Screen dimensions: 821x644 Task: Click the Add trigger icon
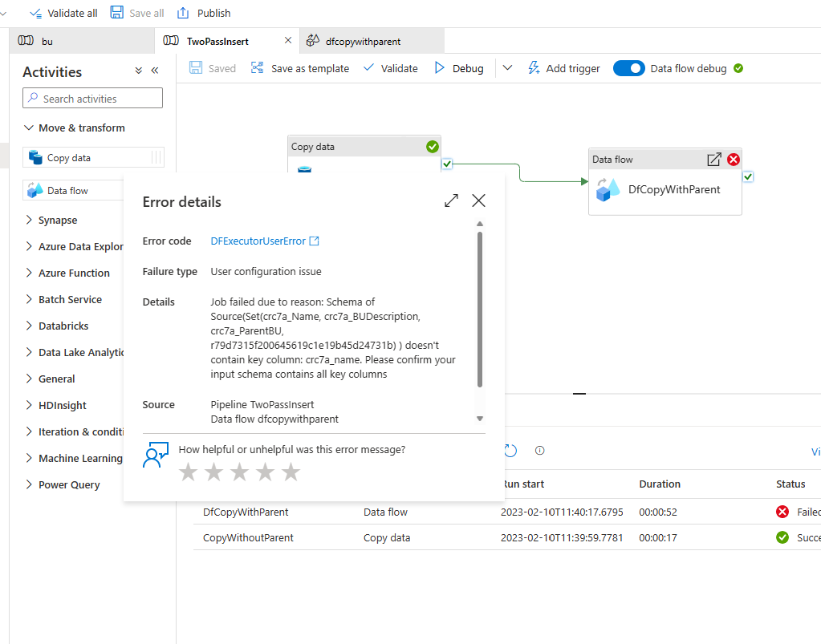(534, 68)
